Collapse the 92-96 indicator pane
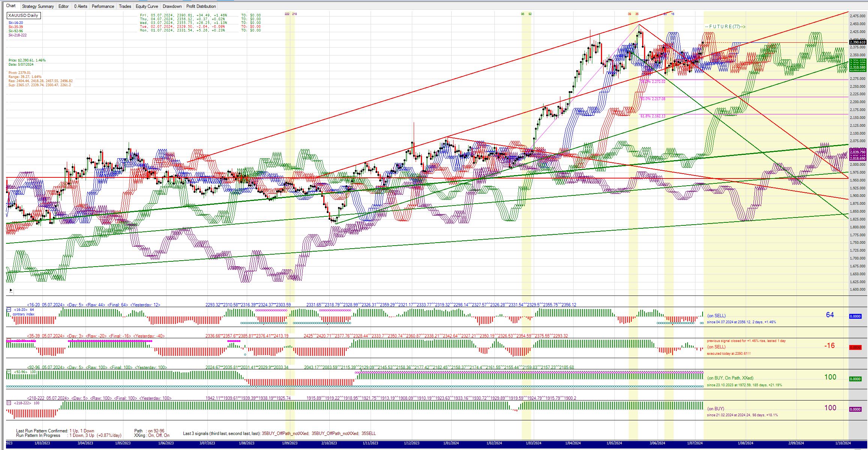 point(9,372)
